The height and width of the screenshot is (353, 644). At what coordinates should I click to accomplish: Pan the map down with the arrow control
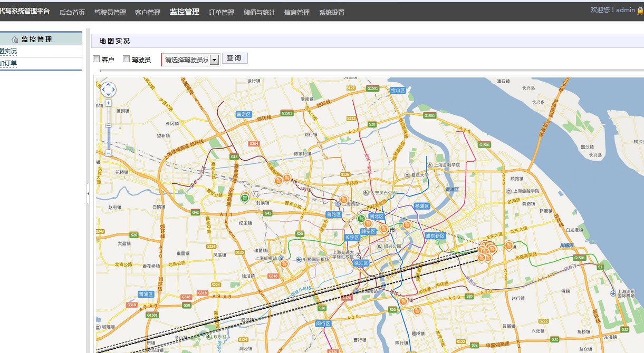click(x=108, y=94)
